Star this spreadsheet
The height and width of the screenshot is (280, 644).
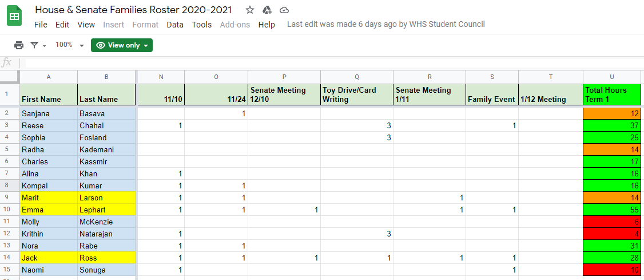coord(250,10)
